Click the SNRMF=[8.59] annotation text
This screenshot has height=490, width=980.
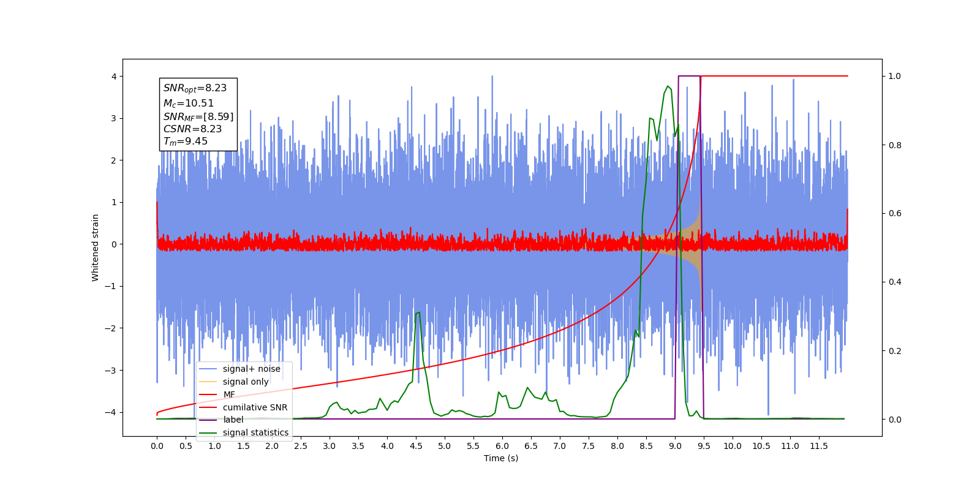pos(198,116)
